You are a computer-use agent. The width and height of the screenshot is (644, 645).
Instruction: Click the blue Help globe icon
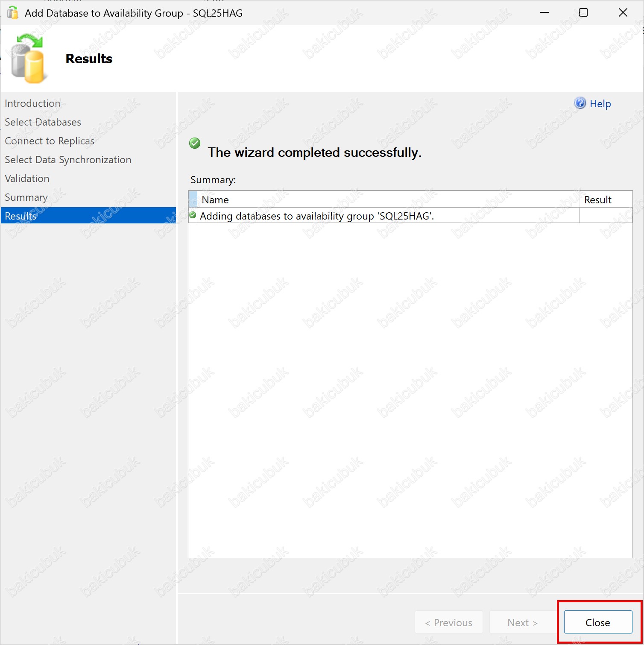click(x=580, y=103)
